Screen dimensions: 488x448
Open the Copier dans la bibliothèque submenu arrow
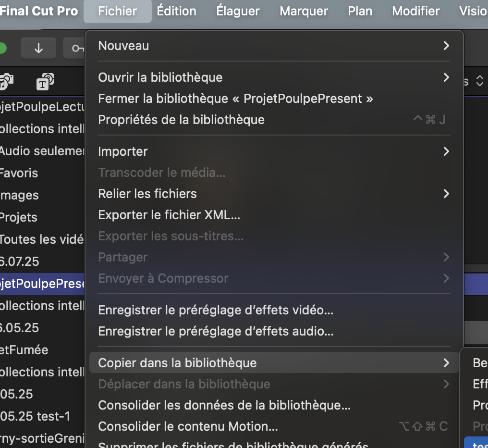coord(446,363)
